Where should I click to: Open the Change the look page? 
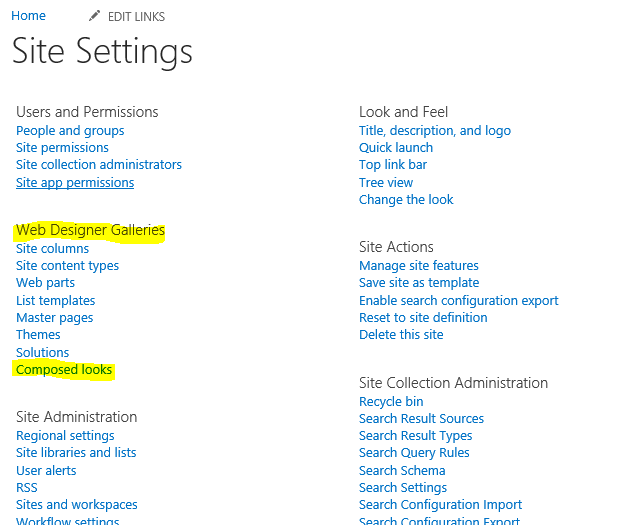pyautogui.click(x=406, y=200)
